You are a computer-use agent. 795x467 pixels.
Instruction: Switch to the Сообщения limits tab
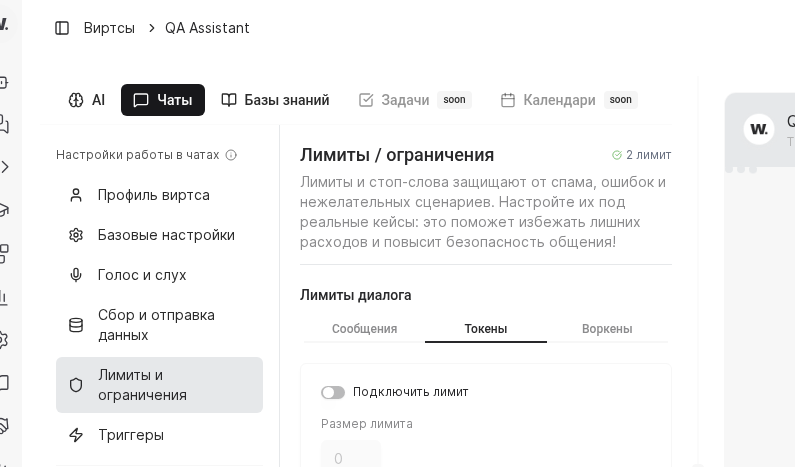pyautogui.click(x=364, y=329)
